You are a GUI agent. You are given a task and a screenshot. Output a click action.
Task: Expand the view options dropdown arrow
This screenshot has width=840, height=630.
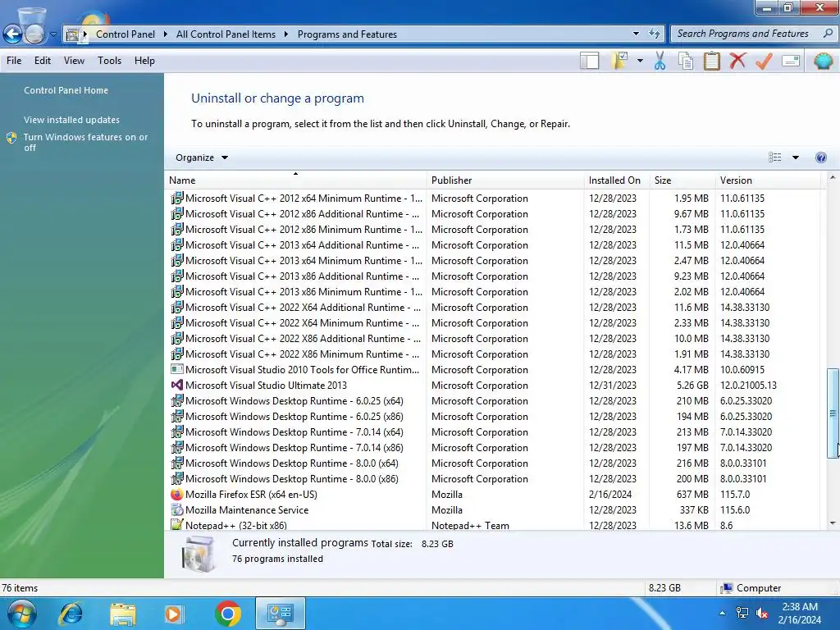point(796,157)
